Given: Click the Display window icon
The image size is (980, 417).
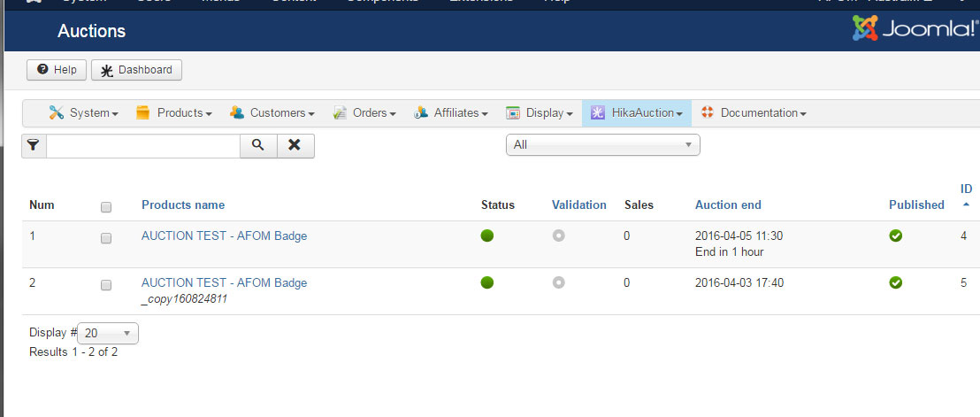Looking at the screenshot, I should 513,113.
